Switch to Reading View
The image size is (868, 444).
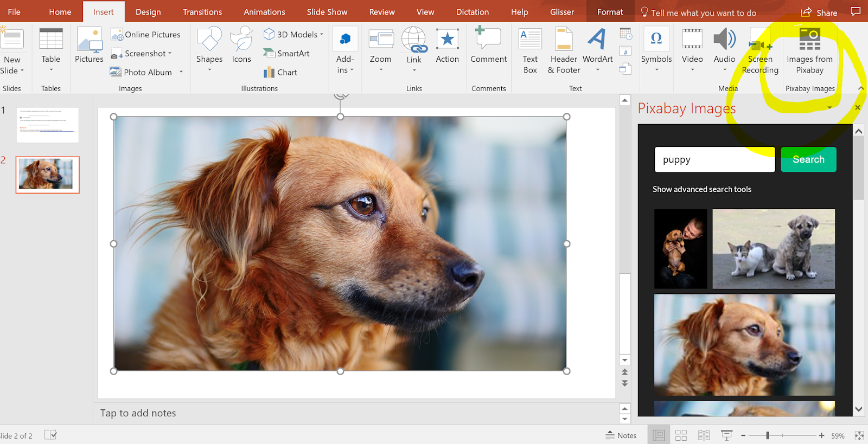(704, 435)
